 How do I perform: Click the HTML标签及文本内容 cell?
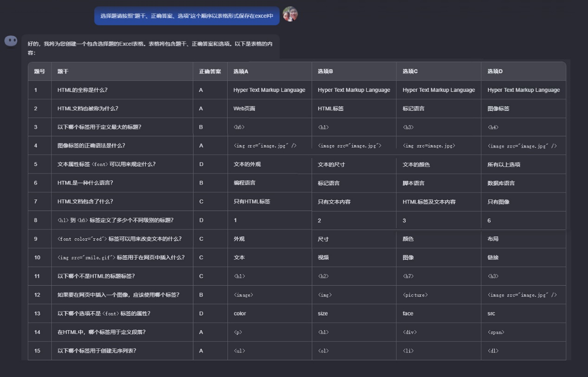429,202
